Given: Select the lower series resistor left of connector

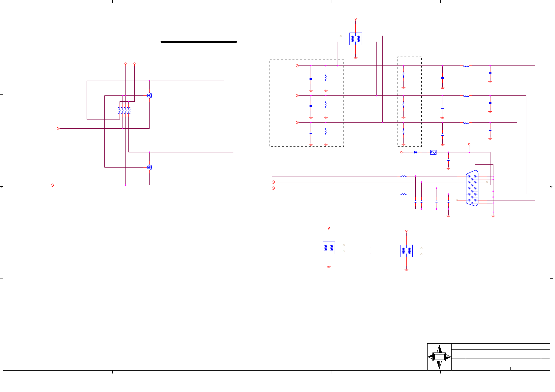Looking at the screenshot, I should pos(403,194).
